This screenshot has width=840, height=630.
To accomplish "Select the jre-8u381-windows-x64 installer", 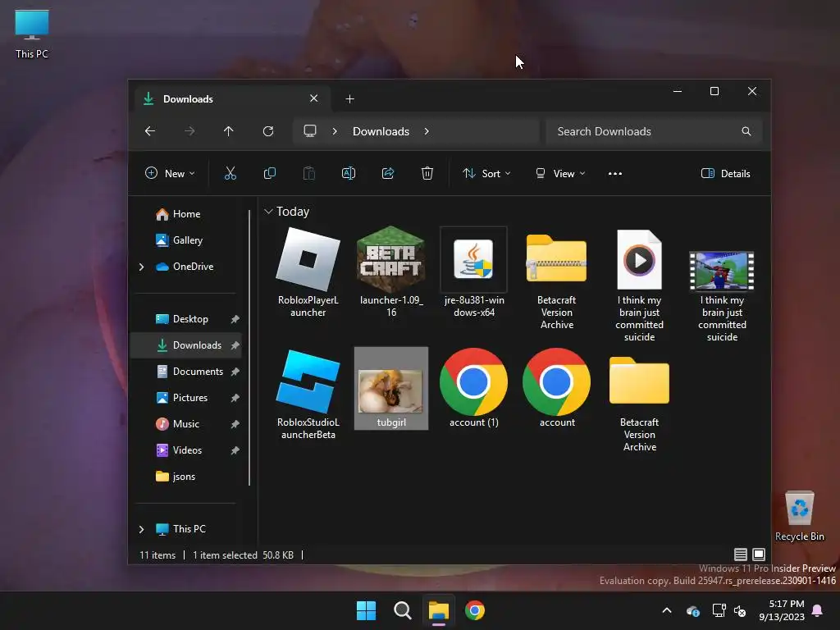I will pos(474,272).
